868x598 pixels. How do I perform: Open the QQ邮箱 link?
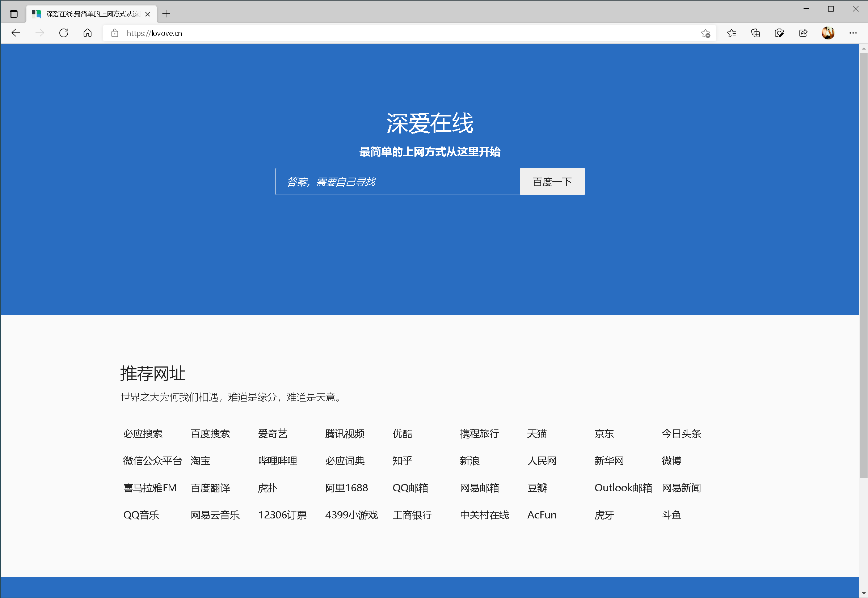(x=410, y=487)
